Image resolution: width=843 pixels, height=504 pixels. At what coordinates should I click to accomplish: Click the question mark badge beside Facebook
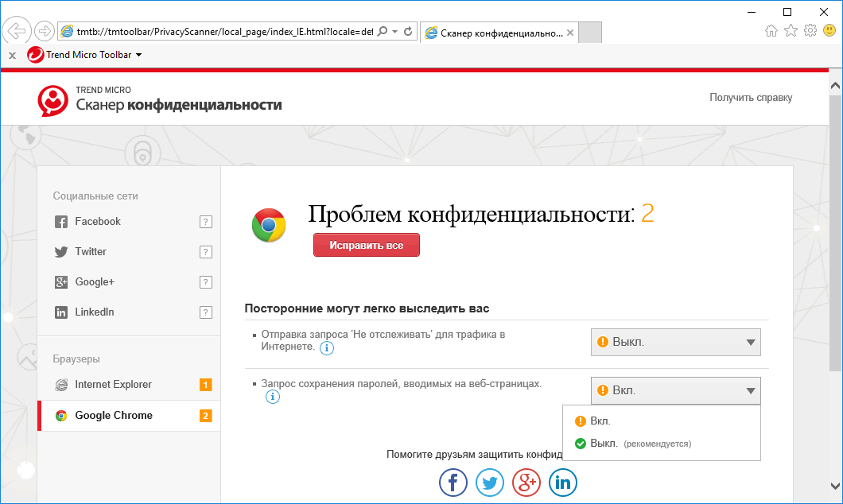click(206, 221)
